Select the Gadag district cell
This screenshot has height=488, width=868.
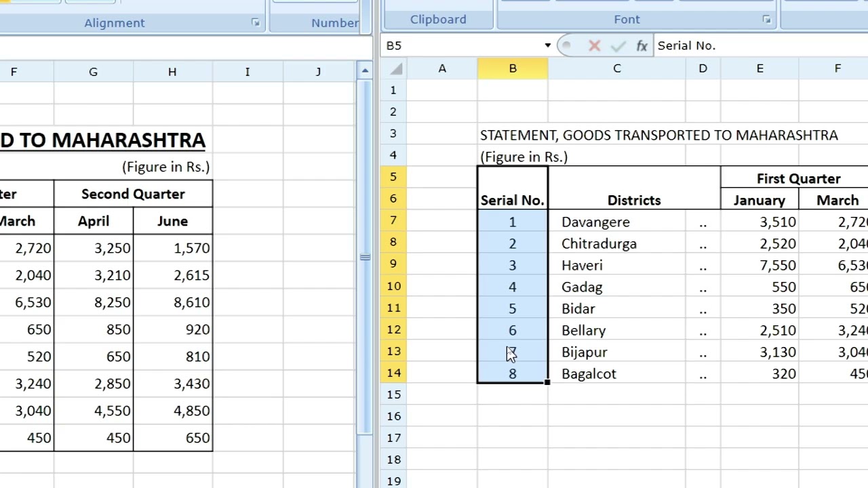617,287
